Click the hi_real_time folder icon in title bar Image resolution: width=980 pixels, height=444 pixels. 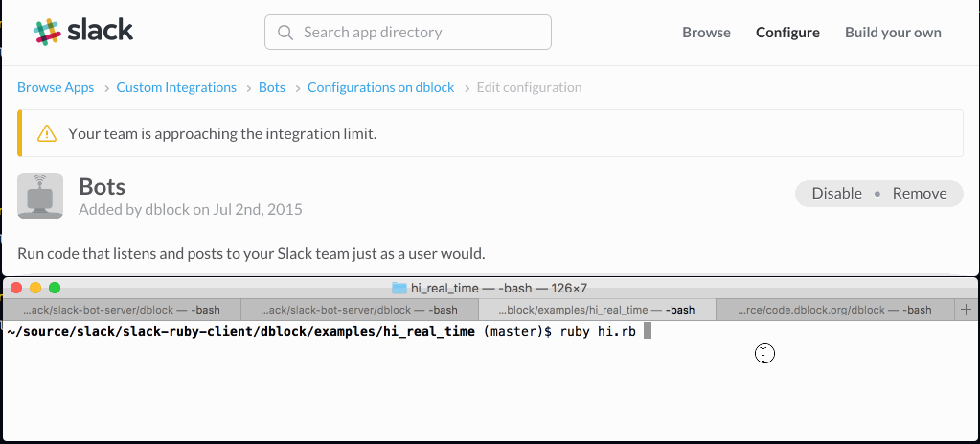[399, 289]
